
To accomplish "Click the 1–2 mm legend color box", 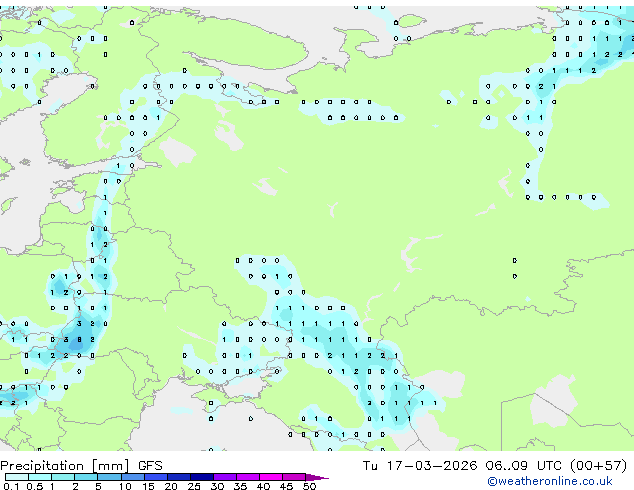I will tap(63, 477).
